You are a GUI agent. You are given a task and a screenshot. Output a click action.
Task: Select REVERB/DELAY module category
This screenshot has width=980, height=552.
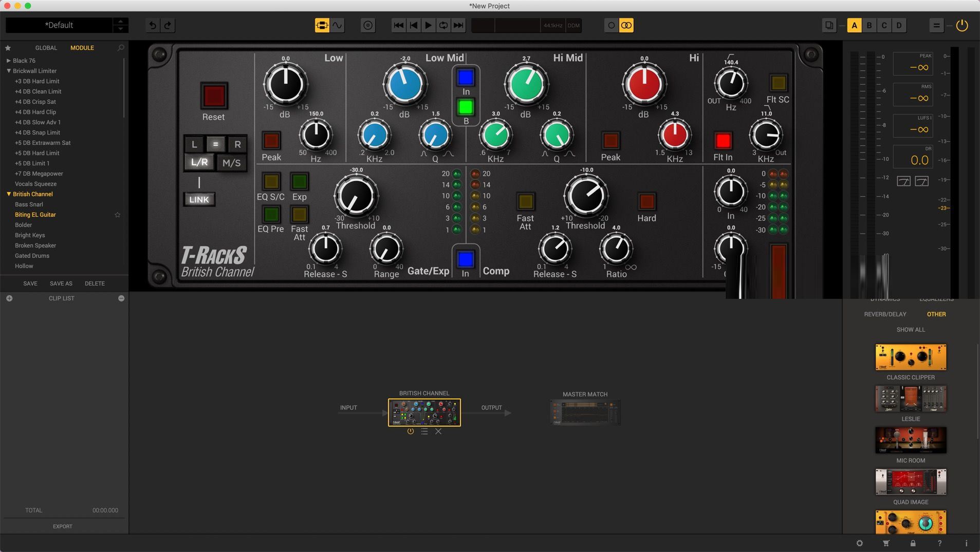(x=885, y=314)
